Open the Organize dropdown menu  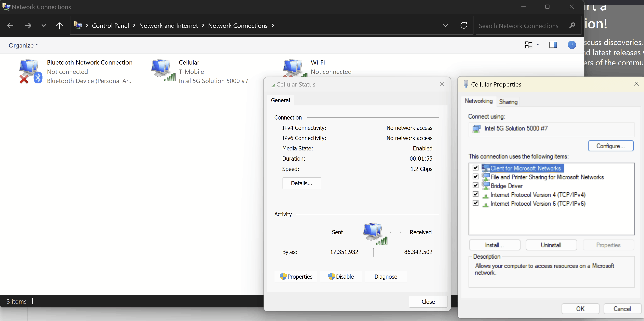click(x=23, y=45)
